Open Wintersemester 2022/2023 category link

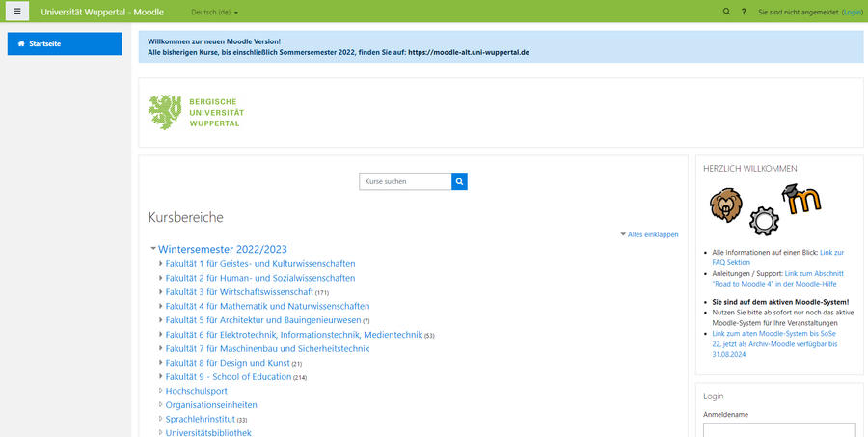click(x=223, y=249)
